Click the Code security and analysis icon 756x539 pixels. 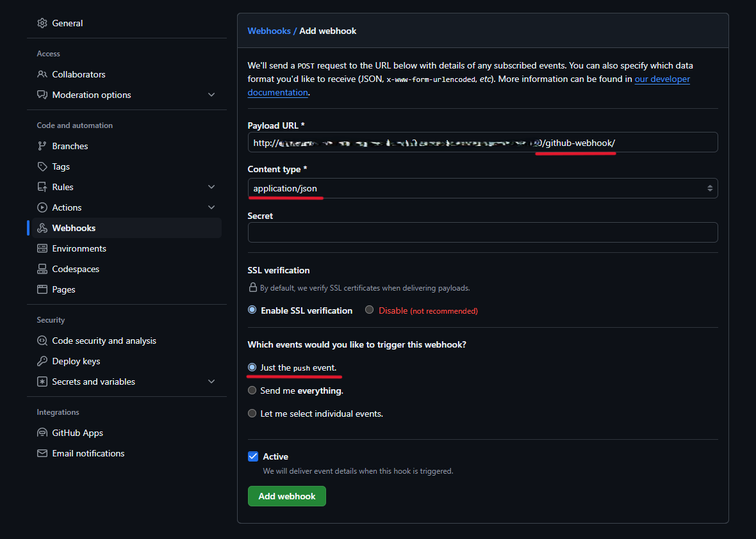pos(42,341)
